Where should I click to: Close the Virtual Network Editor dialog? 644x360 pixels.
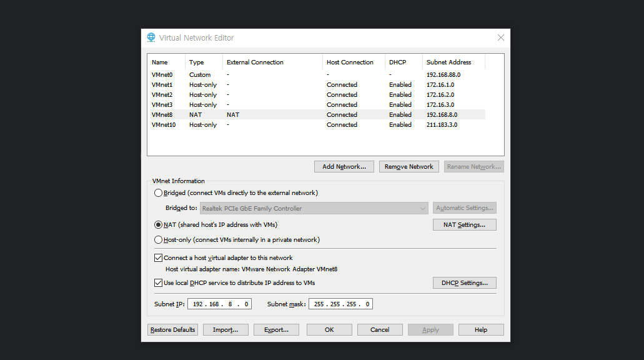pos(501,37)
